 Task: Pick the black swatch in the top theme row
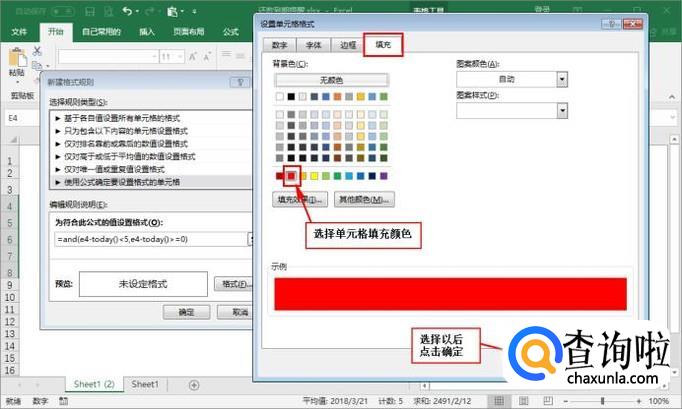[291, 97]
